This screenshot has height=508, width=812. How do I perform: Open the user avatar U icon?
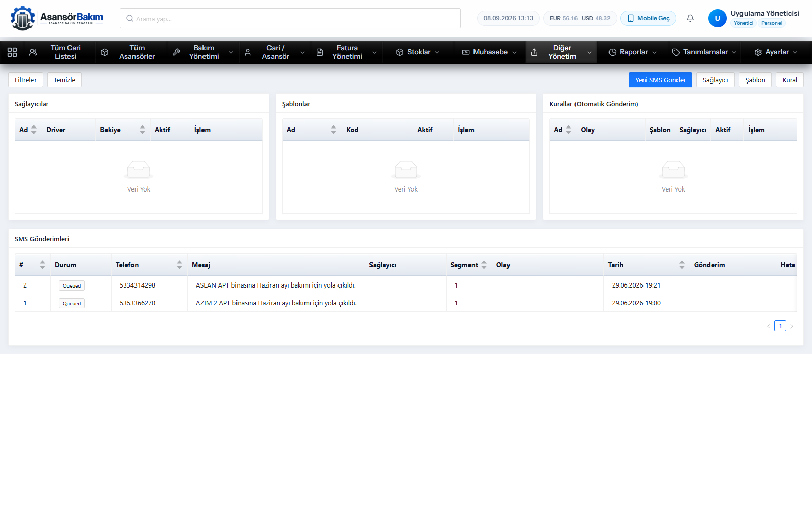(718, 18)
